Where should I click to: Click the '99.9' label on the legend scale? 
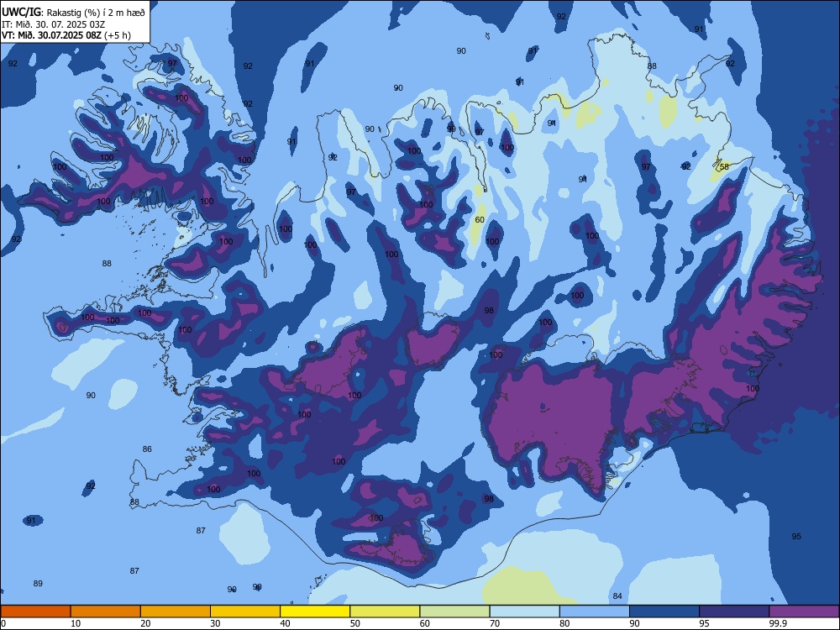pyautogui.click(x=778, y=623)
